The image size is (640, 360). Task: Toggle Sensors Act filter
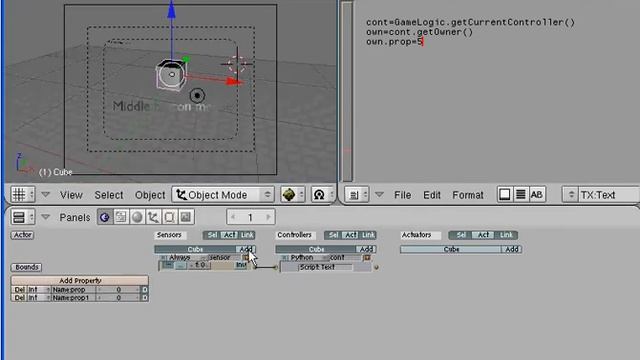click(x=229, y=235)
